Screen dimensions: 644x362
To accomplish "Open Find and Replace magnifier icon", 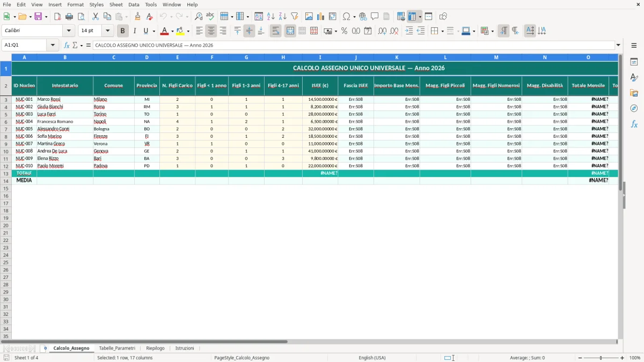I will (199, 17).
